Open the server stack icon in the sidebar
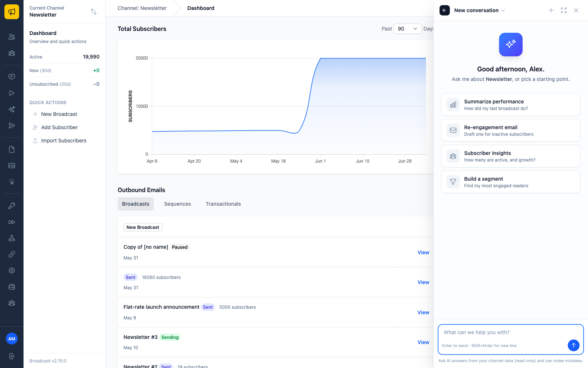588x368 pixels. (x=12, y=287)
